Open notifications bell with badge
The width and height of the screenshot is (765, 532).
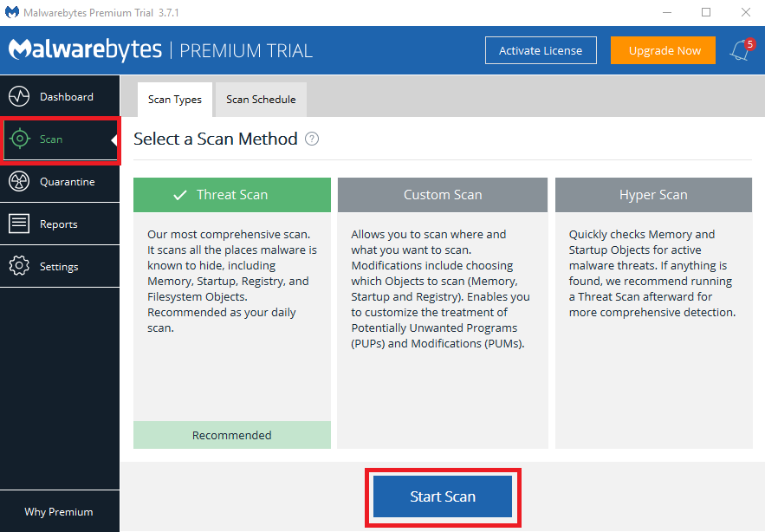coord(742,49)
